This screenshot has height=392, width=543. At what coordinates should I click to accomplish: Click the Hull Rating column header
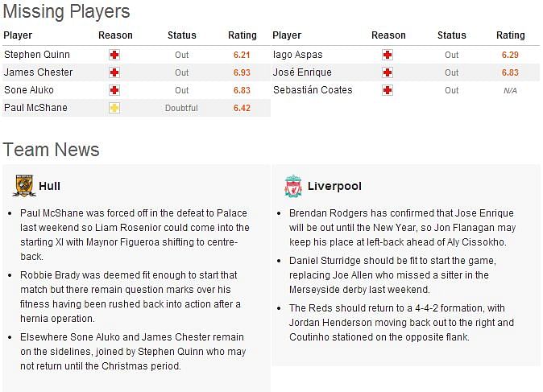(x=242, y=35)
